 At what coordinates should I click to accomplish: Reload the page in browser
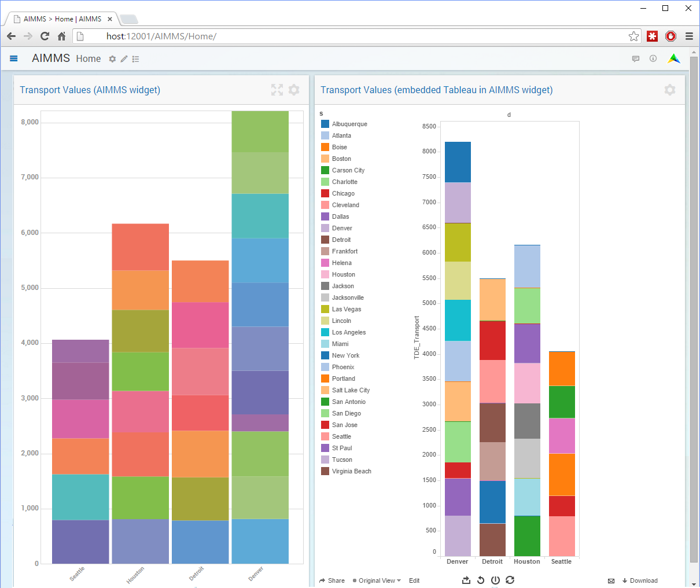[45, 36]
